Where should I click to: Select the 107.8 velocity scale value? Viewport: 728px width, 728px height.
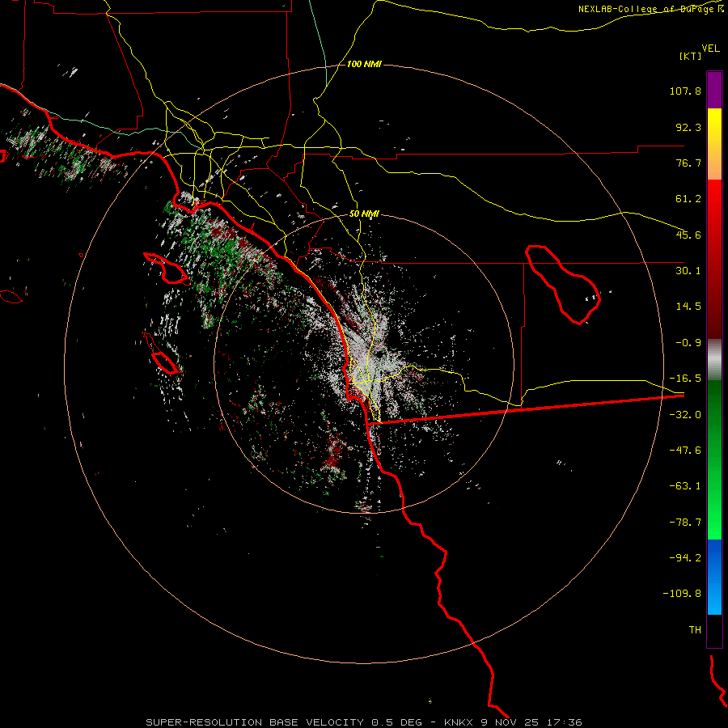(x=685, y=91)
